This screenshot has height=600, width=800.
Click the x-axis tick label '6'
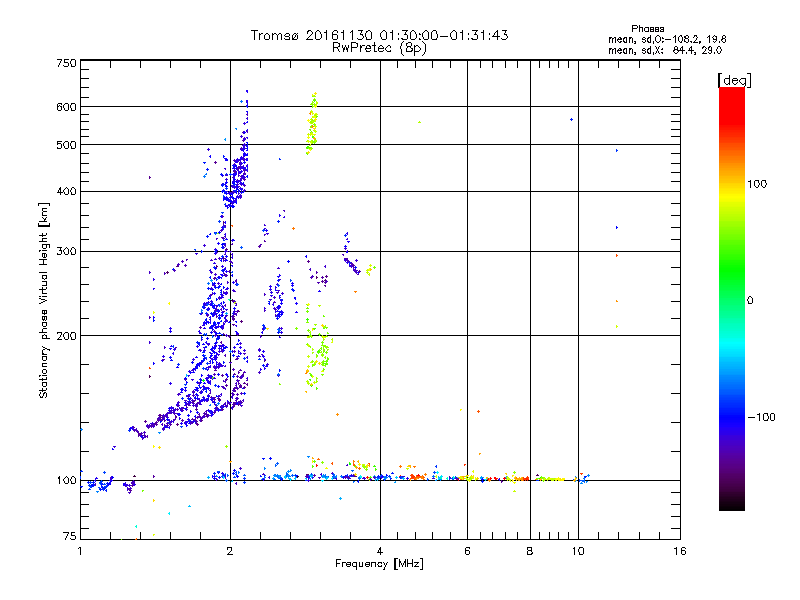tap(467, 551)
